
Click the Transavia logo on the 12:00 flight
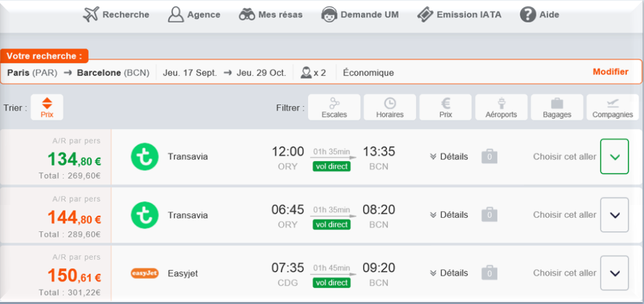point(145,157)
